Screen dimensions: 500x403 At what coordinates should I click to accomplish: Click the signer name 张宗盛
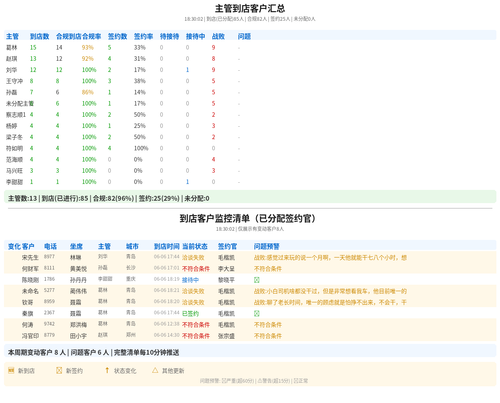pos(226,336)
